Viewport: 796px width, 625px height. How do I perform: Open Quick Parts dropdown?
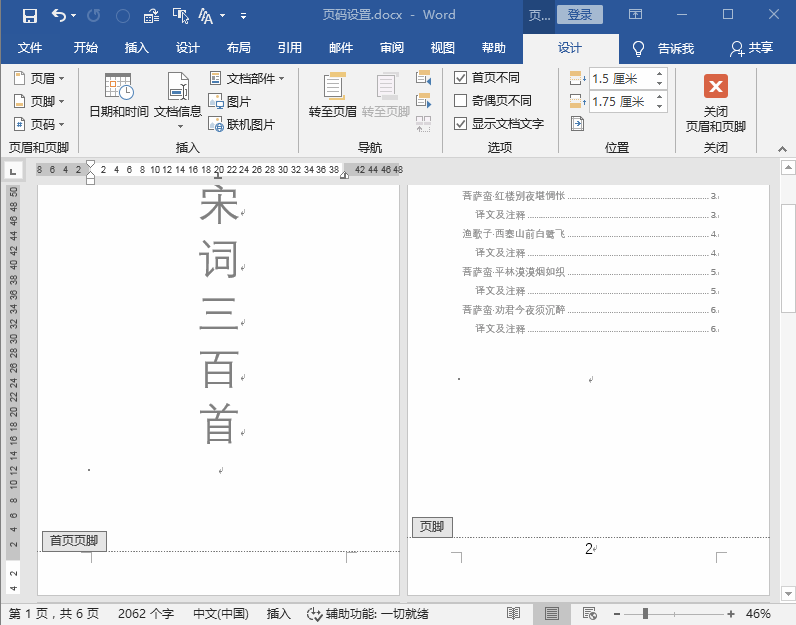[x=247, y=78]
